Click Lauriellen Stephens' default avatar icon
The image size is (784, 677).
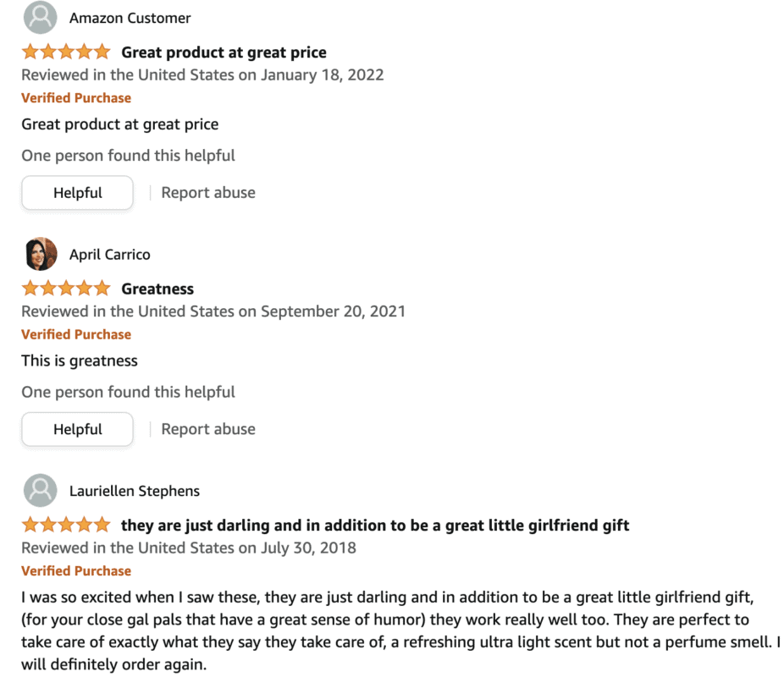[40, 491]
